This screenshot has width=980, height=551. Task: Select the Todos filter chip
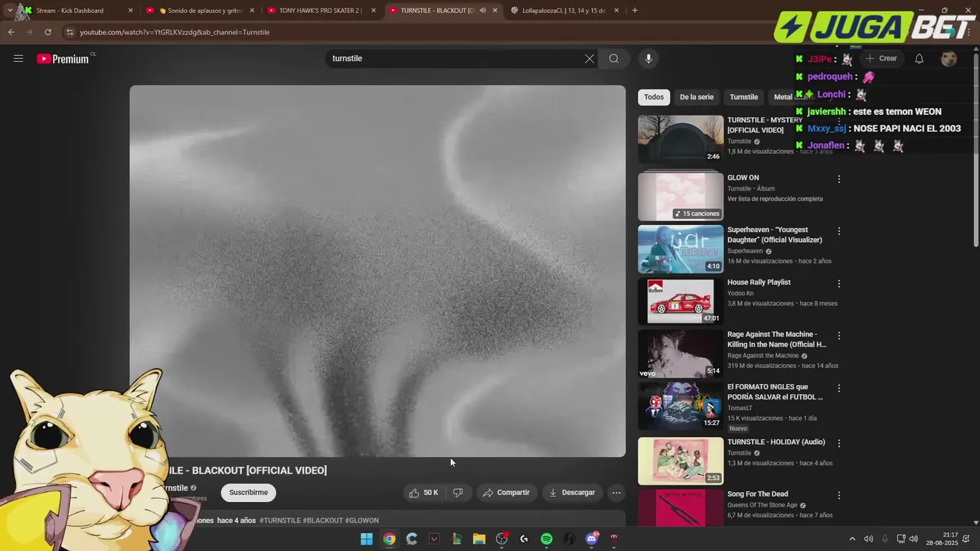(654, 97)
